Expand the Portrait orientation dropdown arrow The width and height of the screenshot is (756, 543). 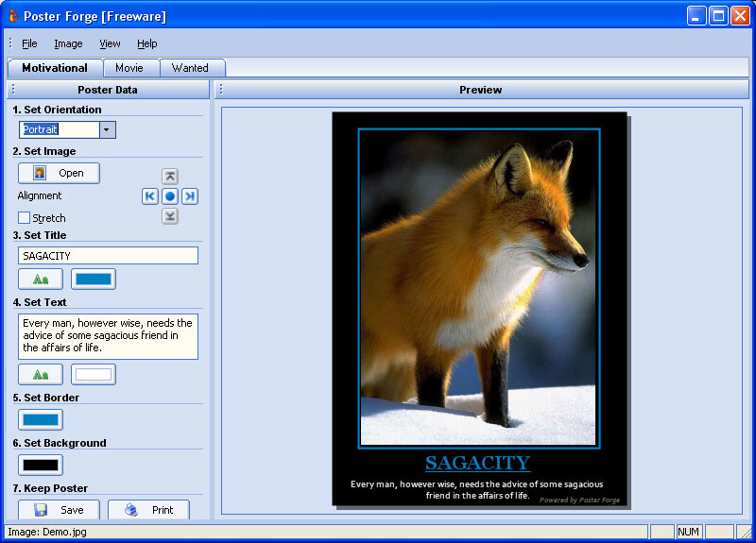coord(107,129)
